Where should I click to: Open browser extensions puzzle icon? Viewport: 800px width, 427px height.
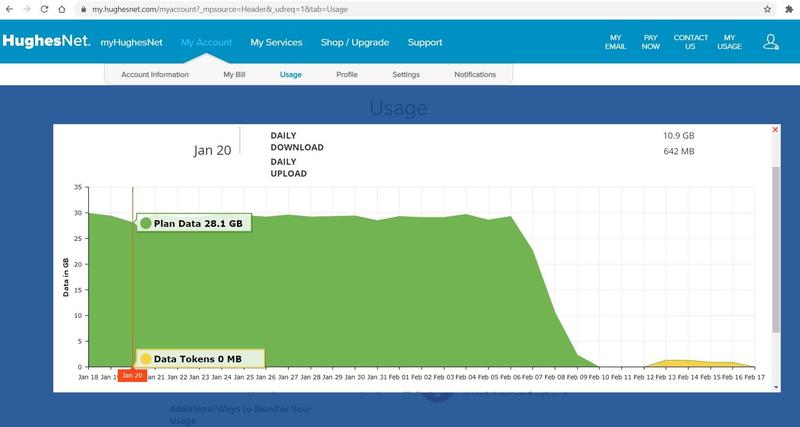click(789, 9)
